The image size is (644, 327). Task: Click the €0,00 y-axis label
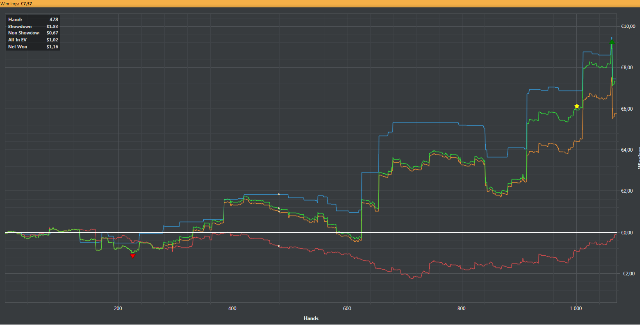pos(627,233)
